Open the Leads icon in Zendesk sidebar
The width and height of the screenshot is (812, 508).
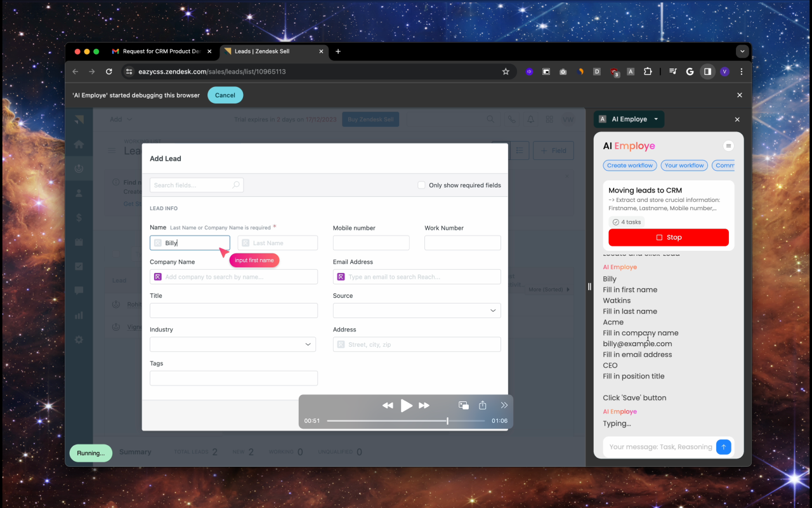(x=79, y=169)
